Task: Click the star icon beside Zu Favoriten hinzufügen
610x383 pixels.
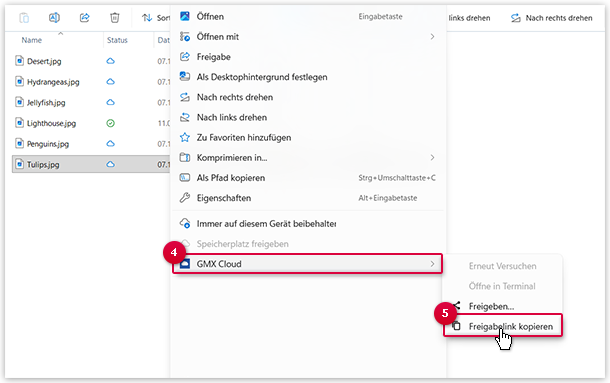Action: pos(185,137)
